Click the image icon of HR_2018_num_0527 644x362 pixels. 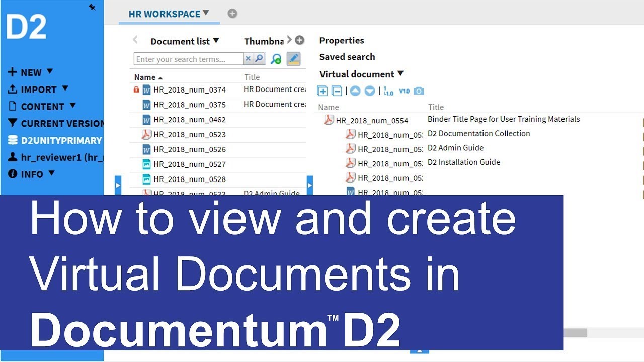coord(146,164)
